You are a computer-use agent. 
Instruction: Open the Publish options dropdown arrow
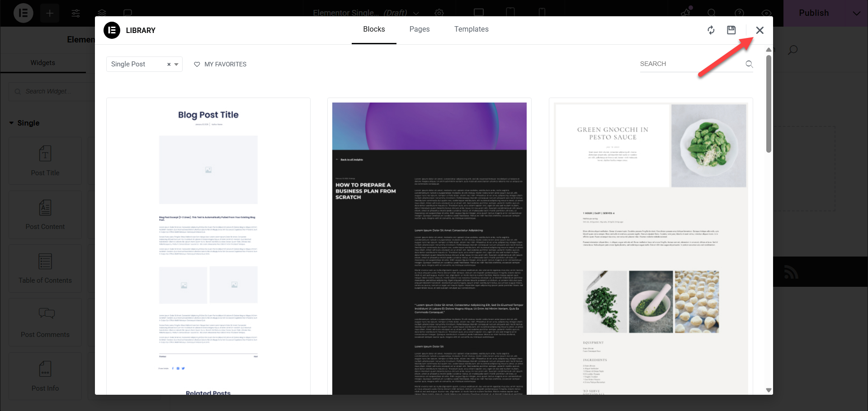tap(856, 13)
